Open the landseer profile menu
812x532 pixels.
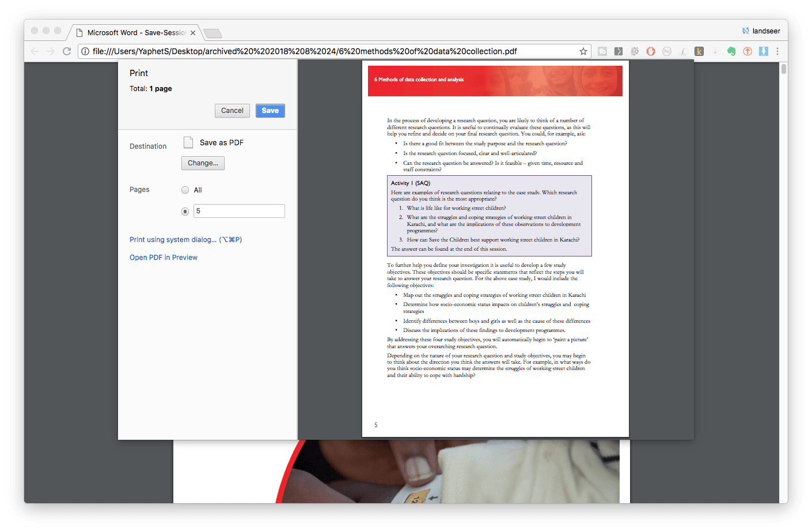pyautogui.click(x=761, y=31)
